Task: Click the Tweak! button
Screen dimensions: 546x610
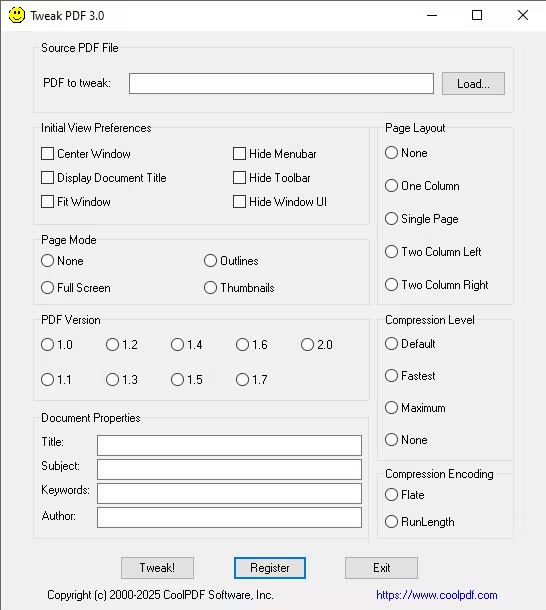Action: 157,568
